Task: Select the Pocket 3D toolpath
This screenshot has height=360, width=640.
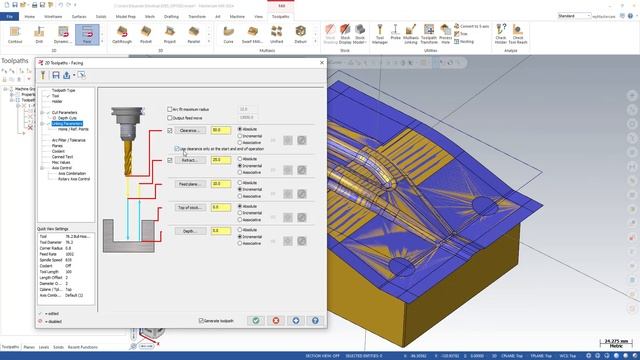Action: [x=146, y=34]
